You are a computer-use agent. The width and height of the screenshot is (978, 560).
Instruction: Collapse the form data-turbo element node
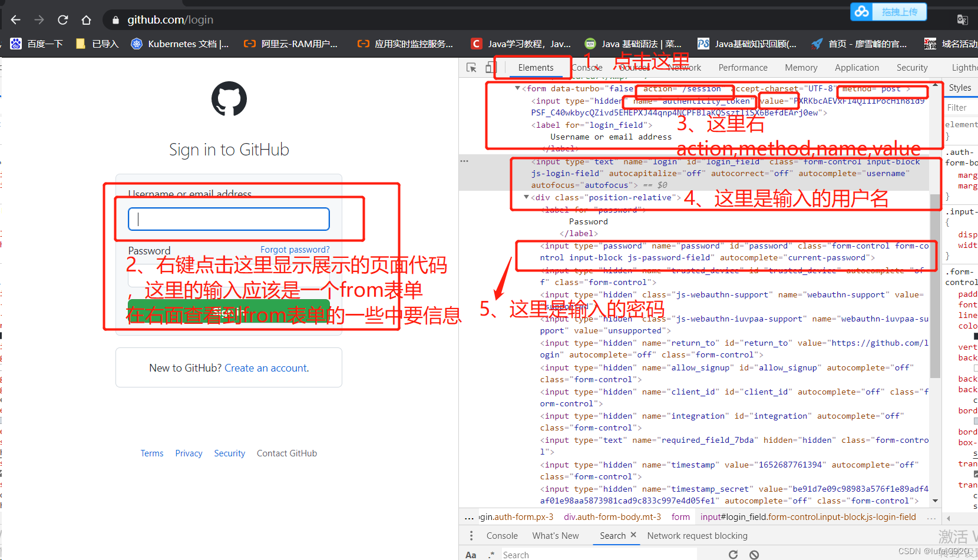tap(518, 88)
